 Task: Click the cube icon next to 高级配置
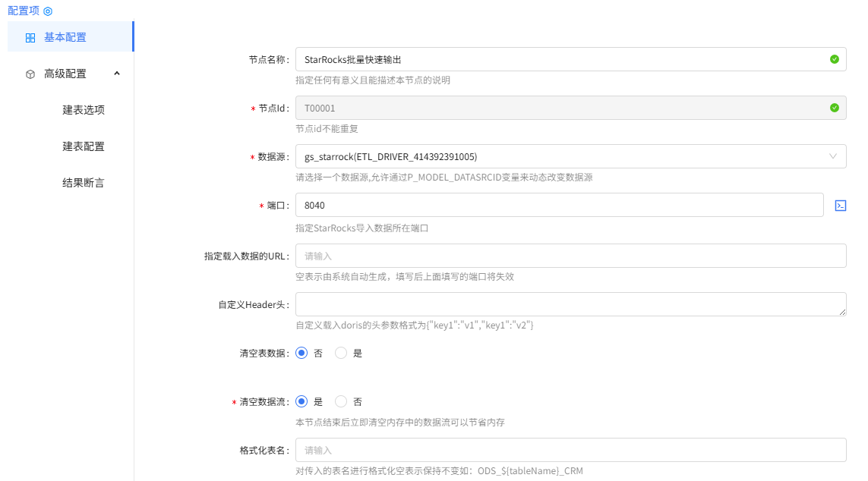(x=30, y=74)
